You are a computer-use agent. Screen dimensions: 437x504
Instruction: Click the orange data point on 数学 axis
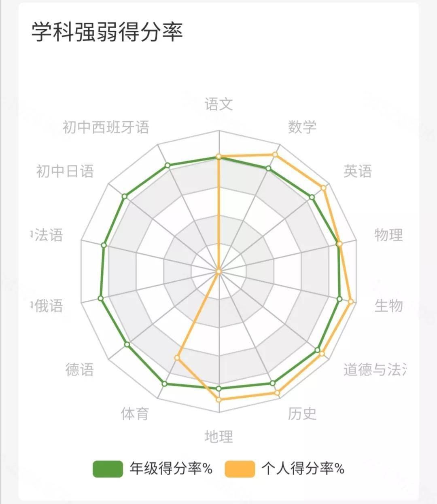(275, 154)
